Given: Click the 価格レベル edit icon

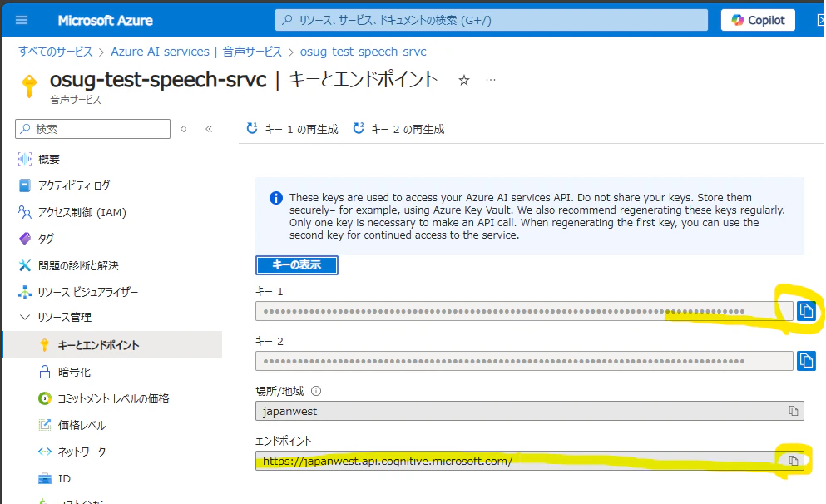Looking at the screenshot, I should (45, 425).
